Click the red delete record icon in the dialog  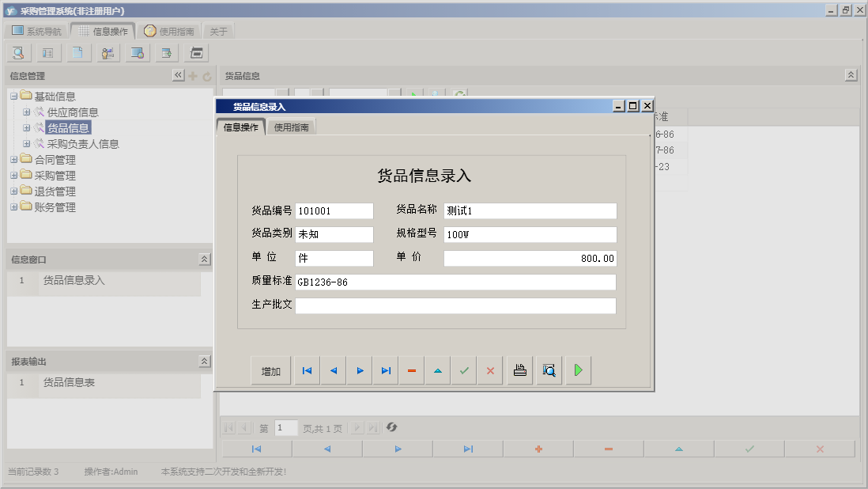click(x=411, y=370)
